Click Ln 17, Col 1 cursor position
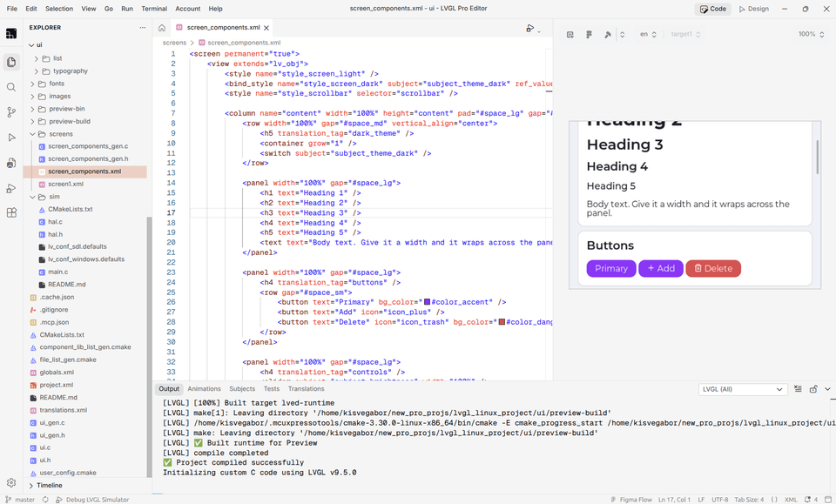 [674, 500]
